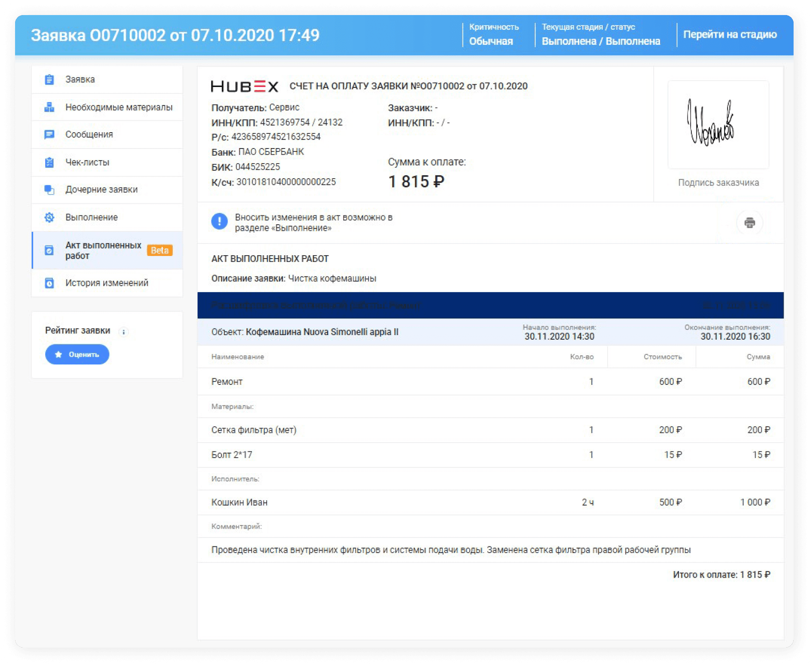Image resolution: width=812 pixels, height=666 pixels.
Task: Open the stage selector via Перейти на стадию
Action: click(x=730, y=34)
